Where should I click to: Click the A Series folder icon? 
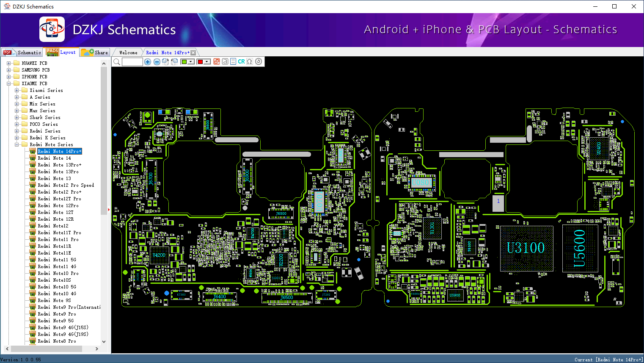pos(25,97)
